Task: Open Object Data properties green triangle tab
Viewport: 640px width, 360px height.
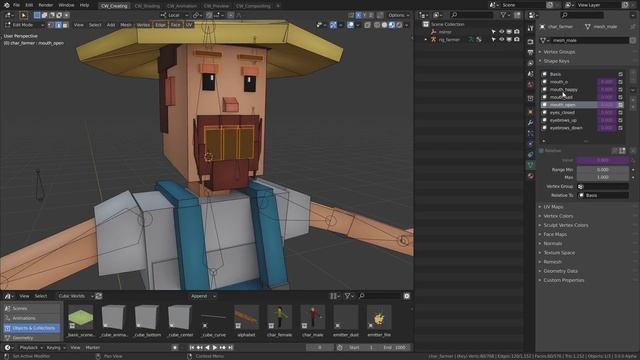Action: tap(530, 165)
